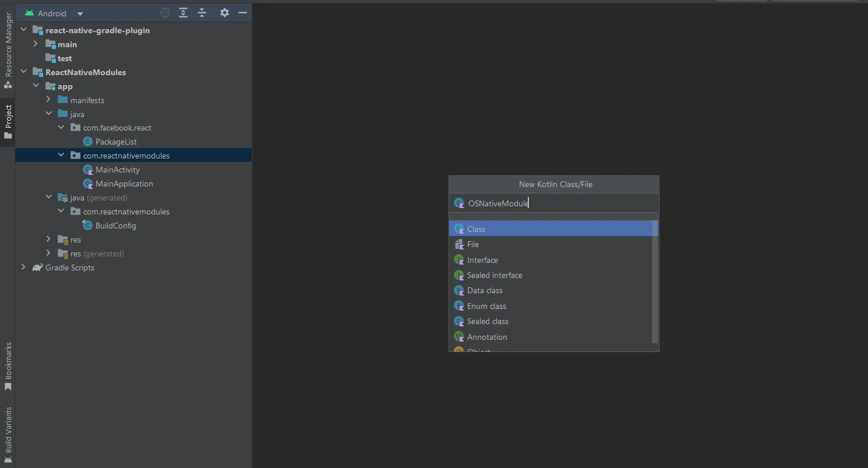Click the Sealed interface type icon
This screenshot has height=468, width=868.
click(x=459, y=275)
